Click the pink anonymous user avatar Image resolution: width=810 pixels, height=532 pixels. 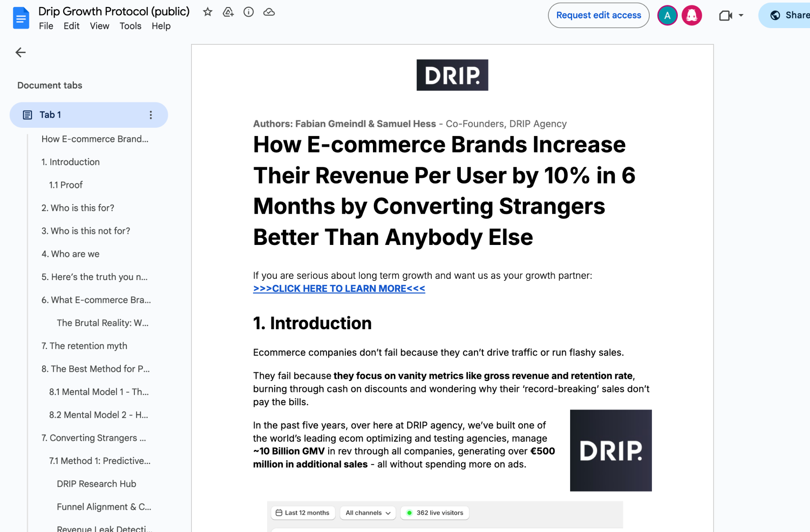[x=691, y=15]
